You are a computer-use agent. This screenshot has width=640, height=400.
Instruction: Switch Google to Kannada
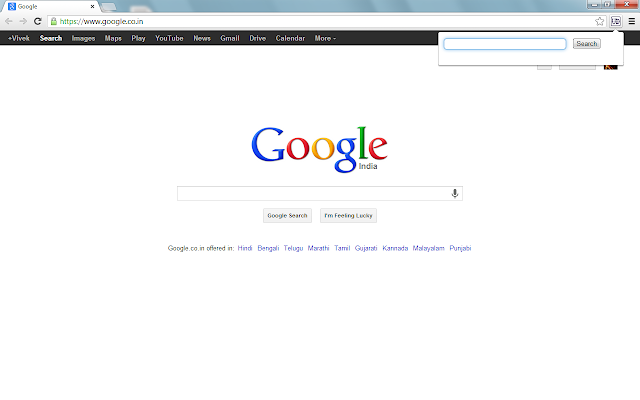[x=395, y=248]
